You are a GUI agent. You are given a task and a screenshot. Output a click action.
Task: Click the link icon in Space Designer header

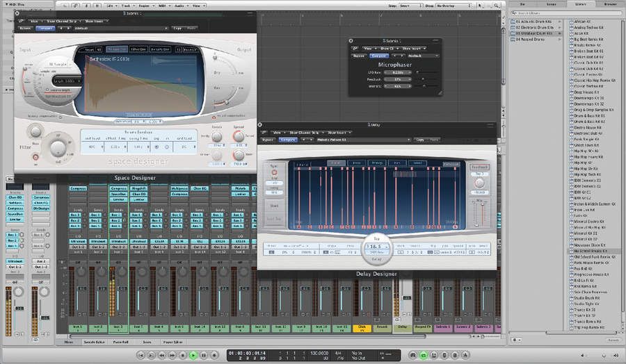[x=21, y=21]
